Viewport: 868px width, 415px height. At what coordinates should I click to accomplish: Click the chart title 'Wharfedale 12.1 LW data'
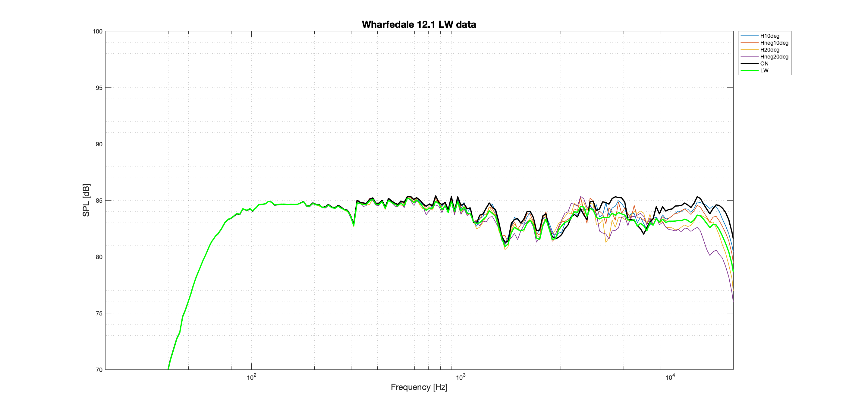click(x=419, y=24)
